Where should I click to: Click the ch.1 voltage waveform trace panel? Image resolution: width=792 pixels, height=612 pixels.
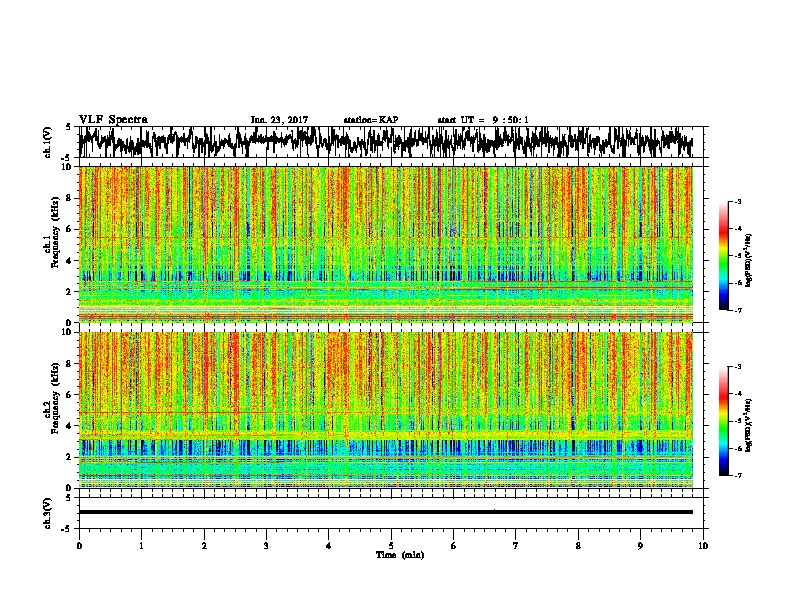click(x=391, y=142)
